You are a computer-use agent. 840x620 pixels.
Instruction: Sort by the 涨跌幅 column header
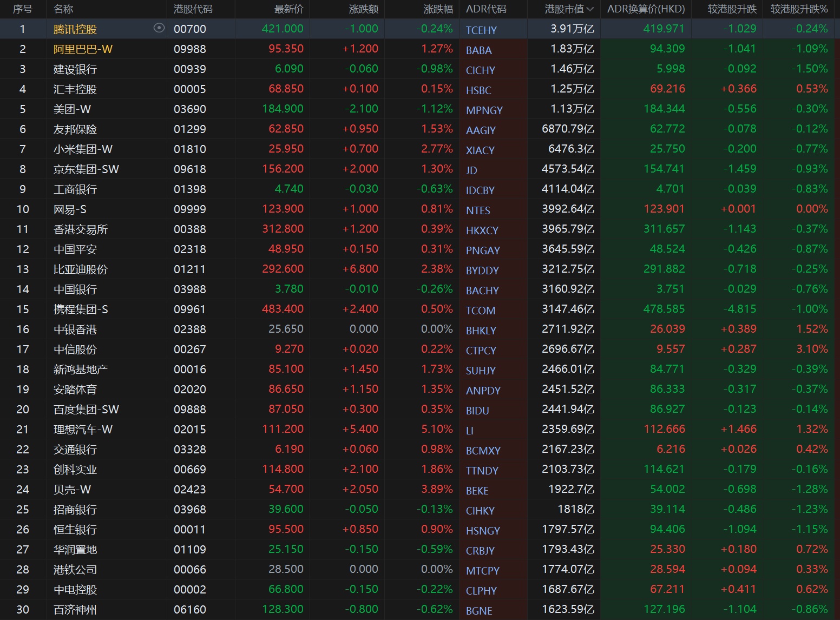click(x=438, y=9)
